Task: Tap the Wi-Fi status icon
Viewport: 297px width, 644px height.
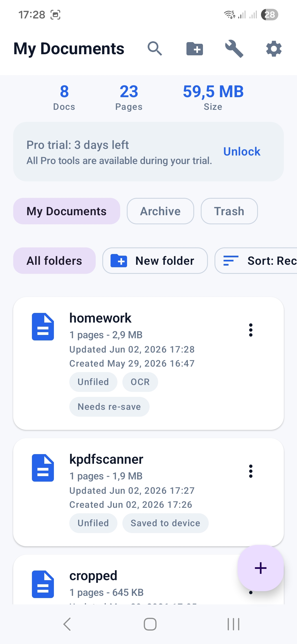Action: click(x=230, y=15)
